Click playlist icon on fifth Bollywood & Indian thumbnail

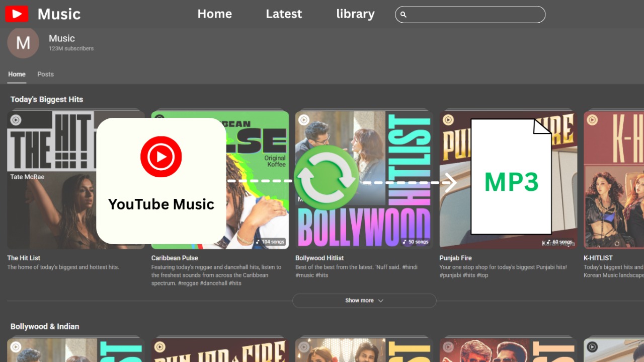click(592, 347)
